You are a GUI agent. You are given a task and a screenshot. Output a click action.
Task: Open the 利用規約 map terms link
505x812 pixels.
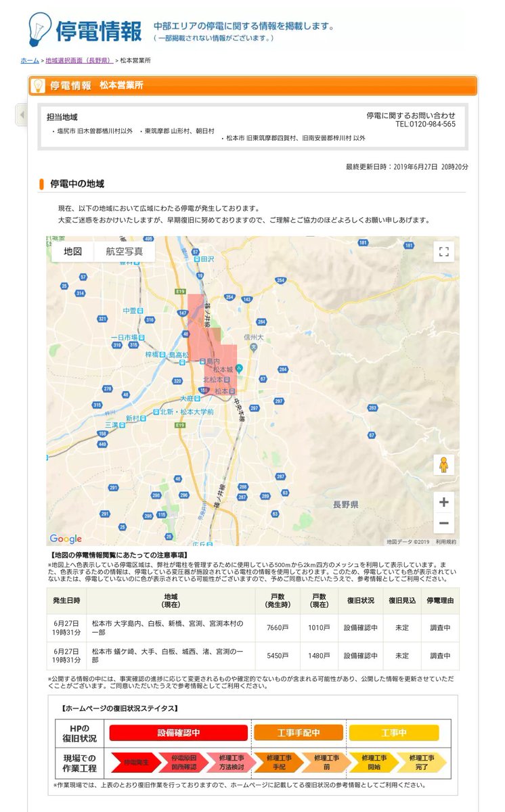pyautogui.click(x=446, y=542)
